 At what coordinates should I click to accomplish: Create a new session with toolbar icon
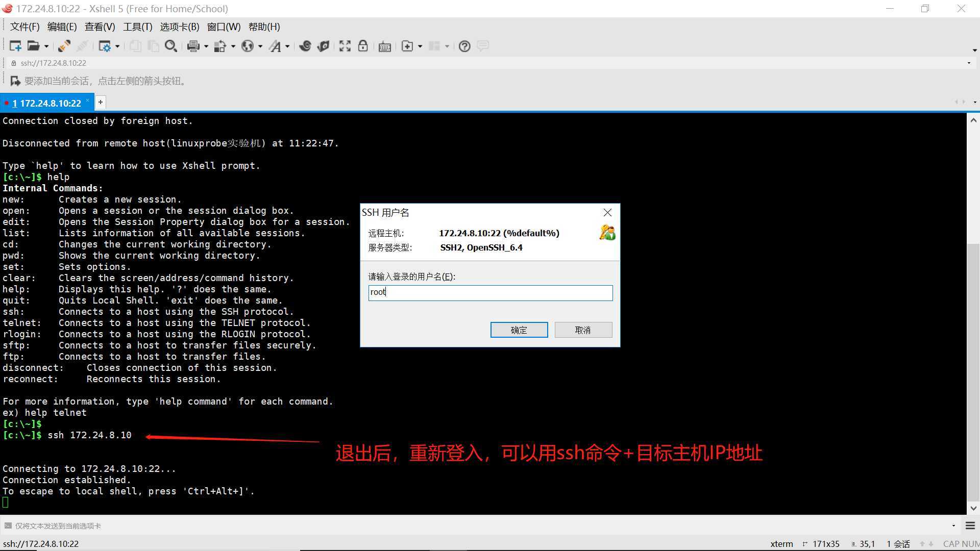click(x=15, y=46)
